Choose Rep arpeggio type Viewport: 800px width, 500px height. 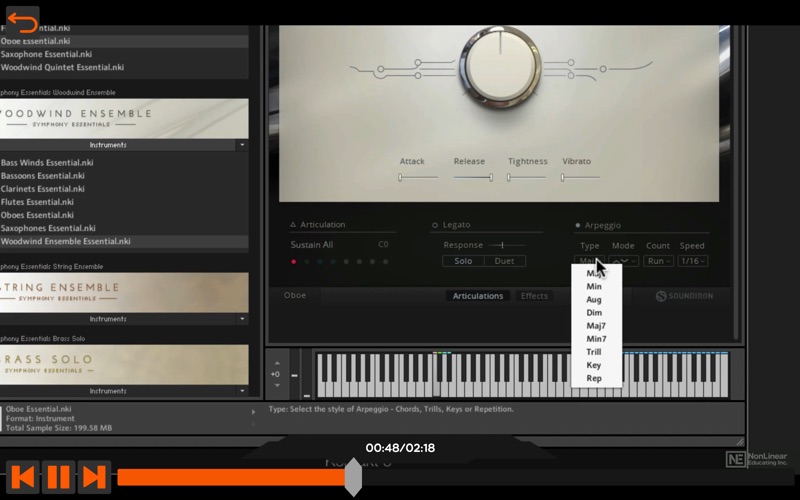tap(596, 378)
